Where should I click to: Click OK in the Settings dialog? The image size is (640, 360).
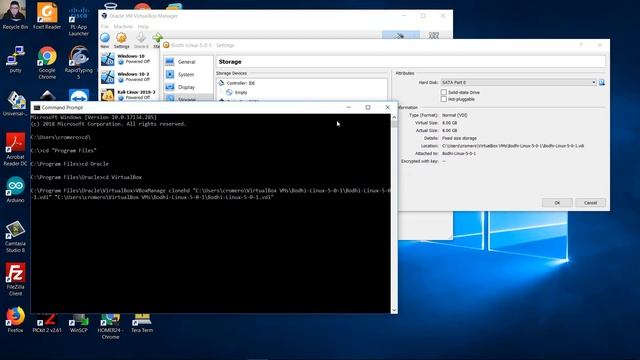pyautogui.click(x=557, y=203)
